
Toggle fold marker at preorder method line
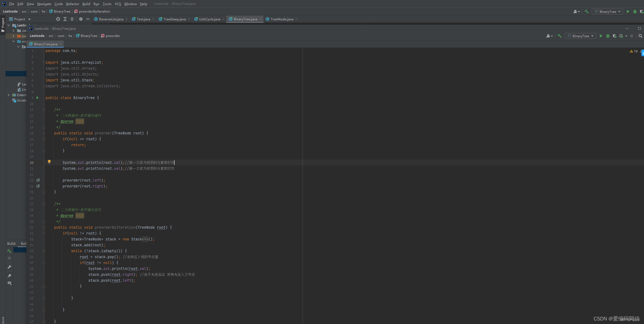click(44, 133)
